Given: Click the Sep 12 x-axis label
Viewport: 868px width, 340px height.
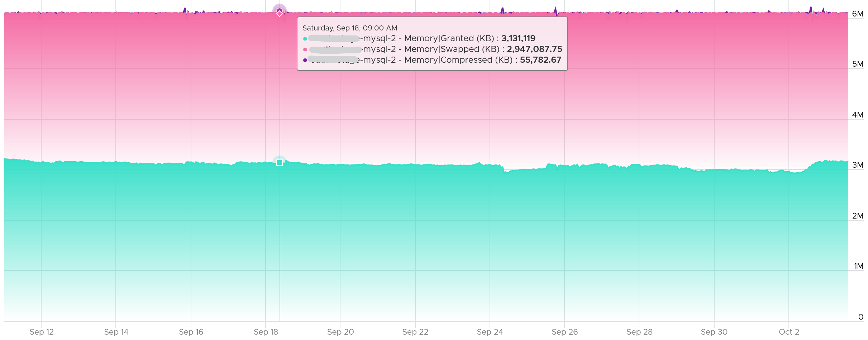Looking at the screenshot, I should (42, 332).
